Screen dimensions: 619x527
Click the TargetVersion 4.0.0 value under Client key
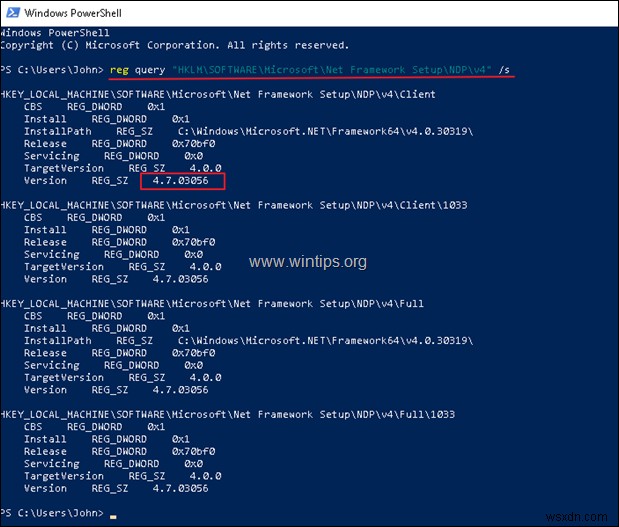click(x=205, y=168)
